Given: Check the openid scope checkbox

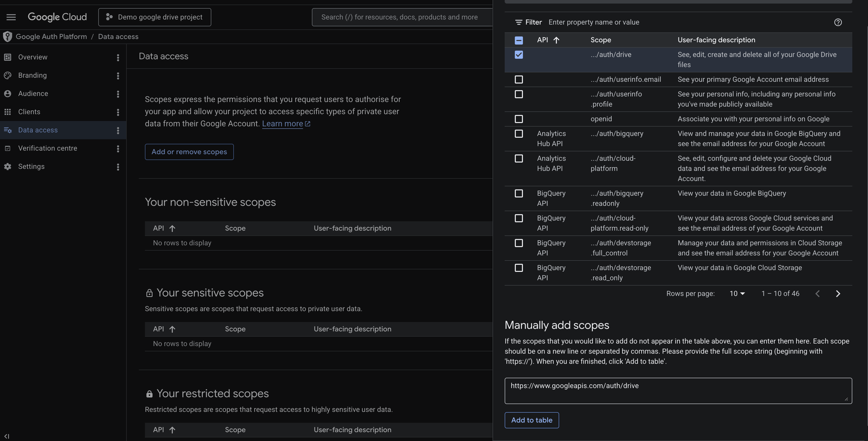Looking at the screenshot, I should click(519, 119).
